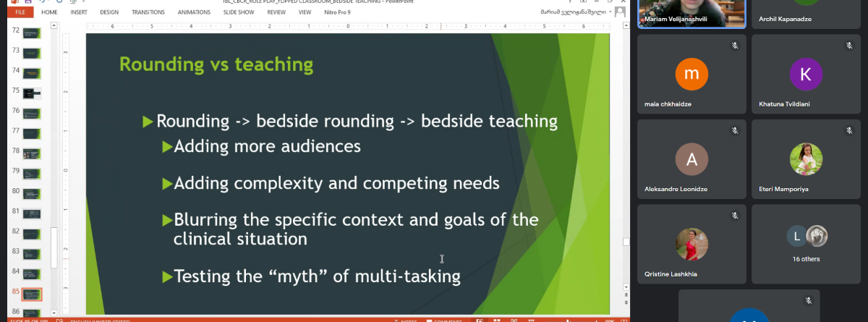Screen dimensions: 868x322
Task: Click muted mic icon on Qristine Lashkhia tile
Action: pos(735,216)
